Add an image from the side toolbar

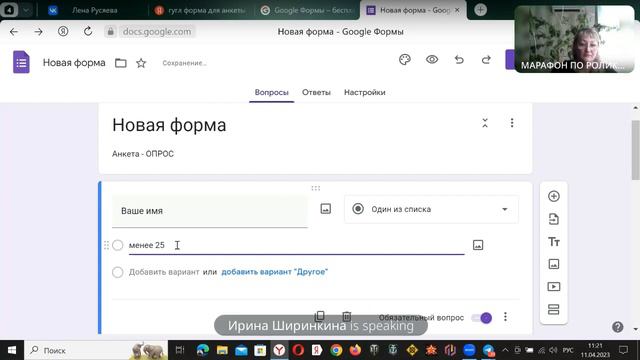pos(553,264)
